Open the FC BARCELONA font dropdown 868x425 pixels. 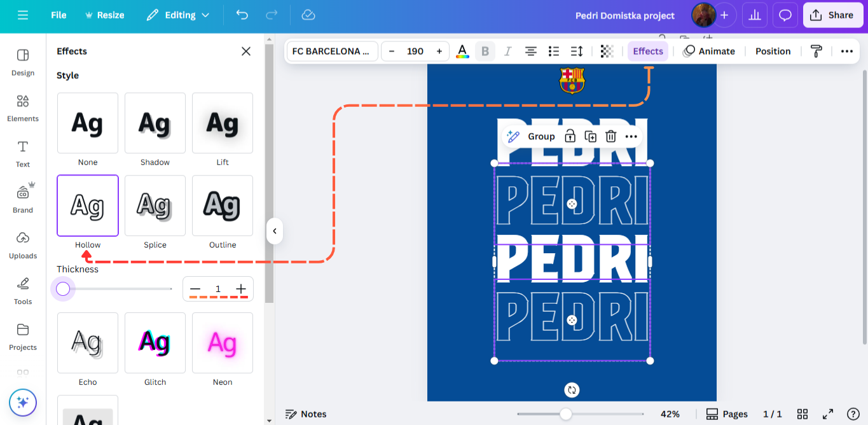point(332,52)
